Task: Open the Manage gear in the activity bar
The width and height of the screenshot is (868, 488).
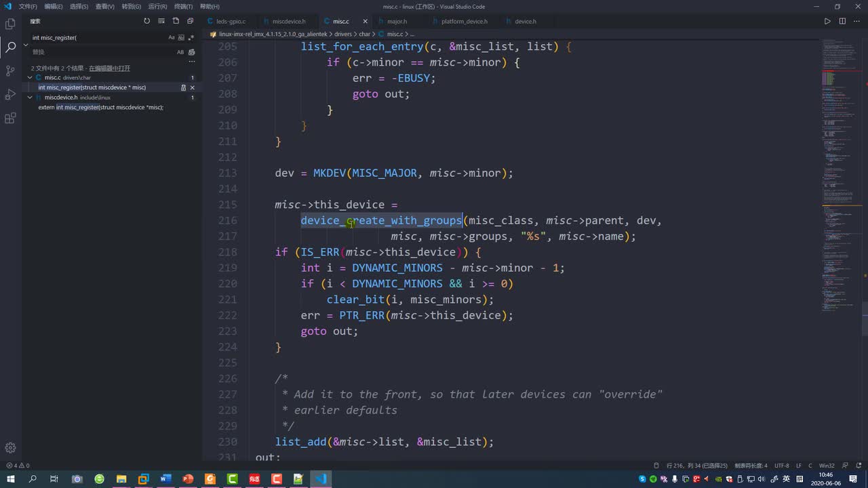Action: (10, 448)
